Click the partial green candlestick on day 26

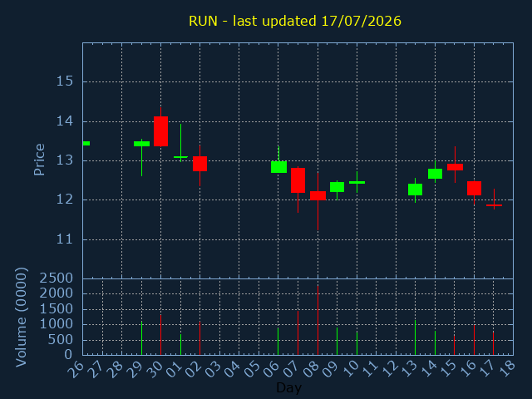pos(86,143)
